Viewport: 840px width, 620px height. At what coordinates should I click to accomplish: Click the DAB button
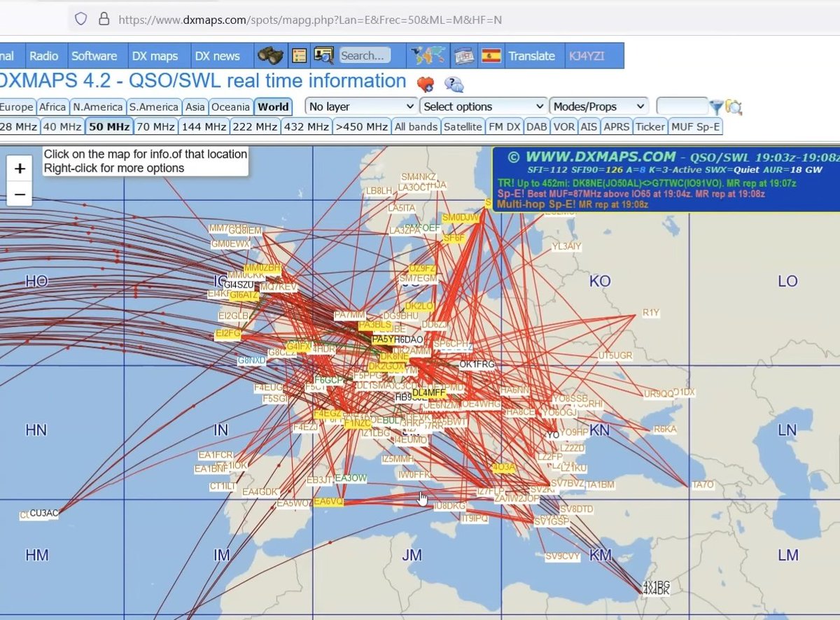click(537, 127)
